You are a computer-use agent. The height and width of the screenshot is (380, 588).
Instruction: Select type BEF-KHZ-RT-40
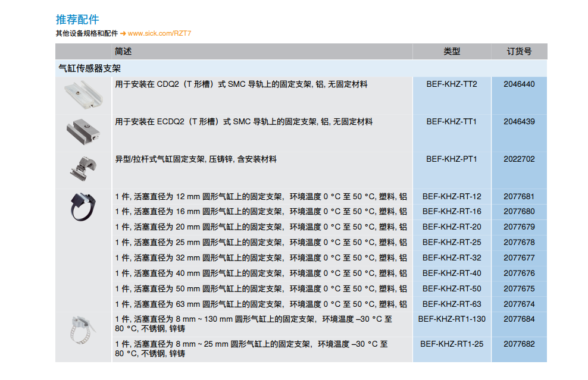452,273
